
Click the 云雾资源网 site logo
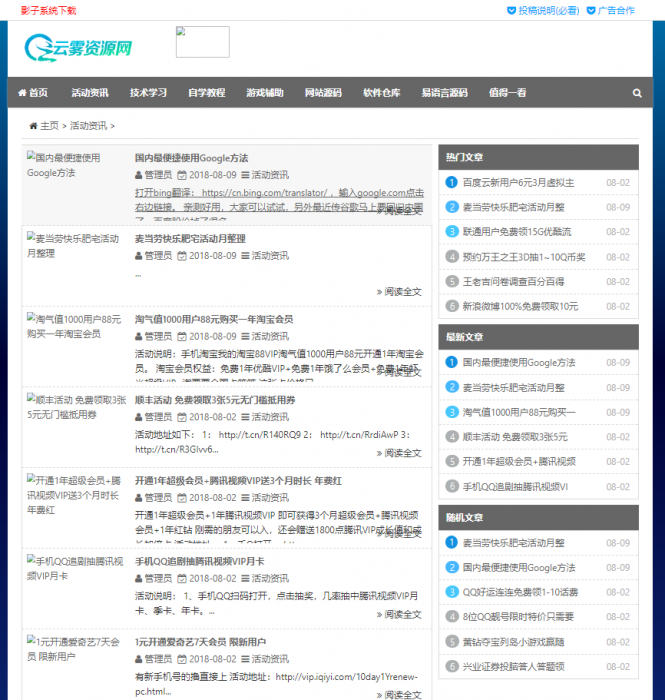click(x=79, y=46)
